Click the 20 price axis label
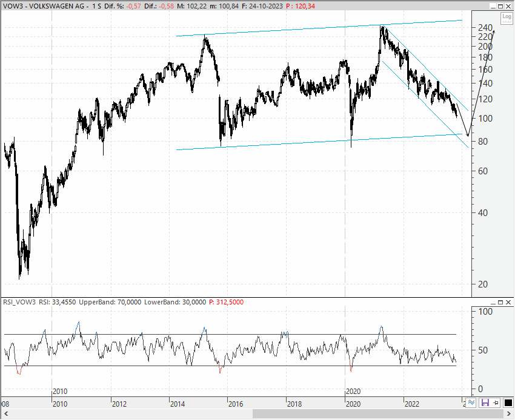The width and height of the screenshot is (515, 420). coord(483,284)
